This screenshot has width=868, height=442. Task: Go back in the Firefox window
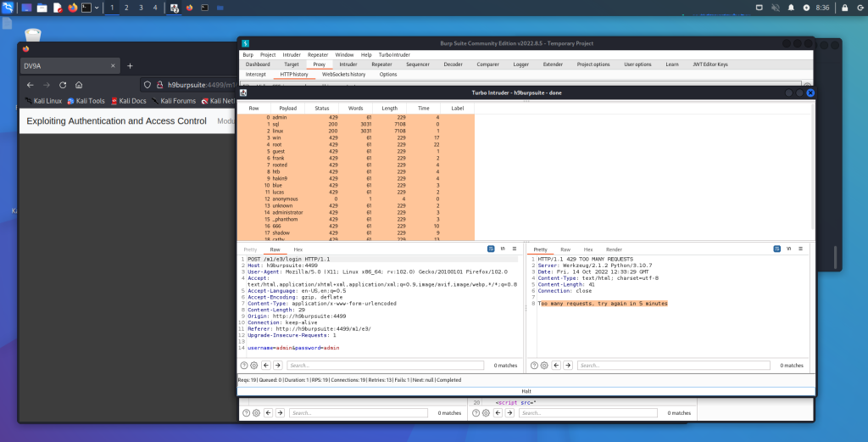(x=31, y=85)
